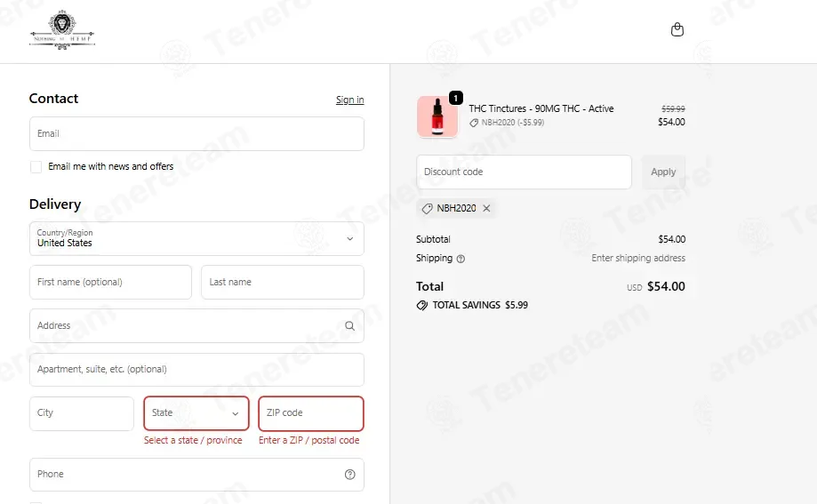817x504 pixels.
Task: Click the Apply discount button
Action: pos(663,172)
